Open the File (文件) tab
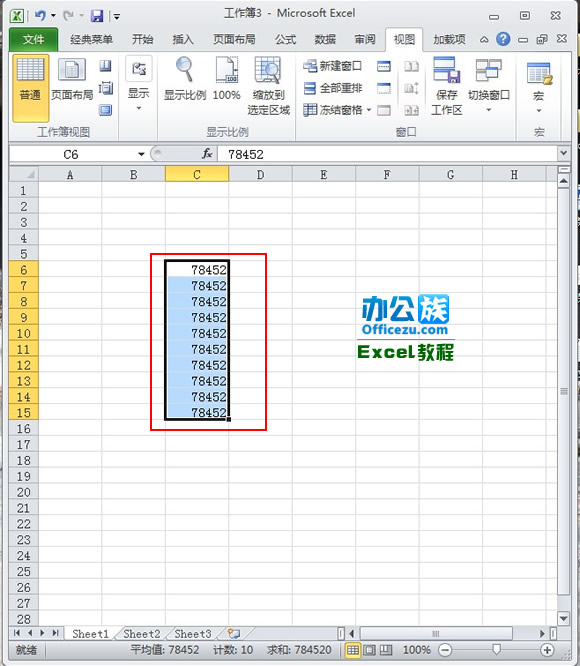Image resolution: width=580 pixels, height=666 pixels. [x=33, y=40]
